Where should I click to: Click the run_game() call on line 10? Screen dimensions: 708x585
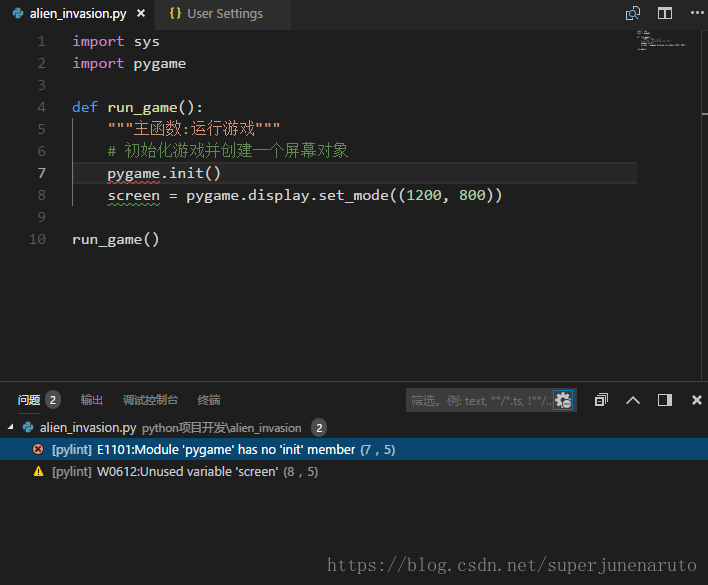pyautogui.click(x=116, y=239)
